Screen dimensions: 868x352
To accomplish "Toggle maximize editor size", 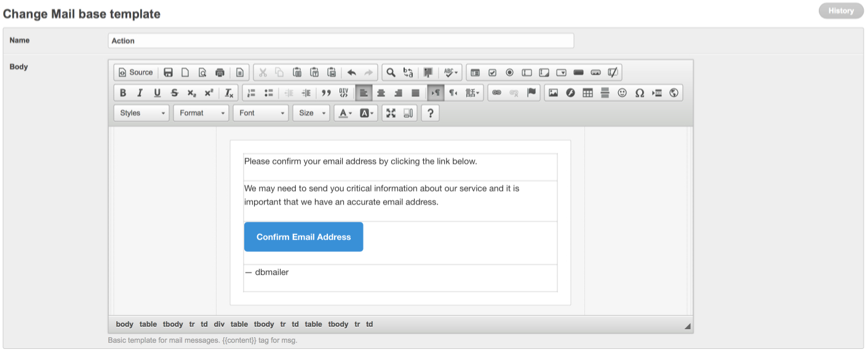I will pos(390,113).
